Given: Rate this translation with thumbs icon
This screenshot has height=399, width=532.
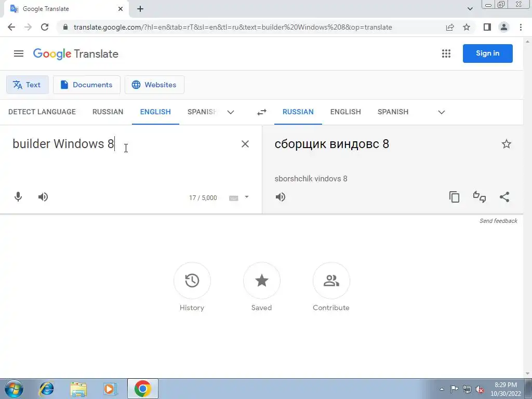Looking at the screenshot, I should (480, 197).
